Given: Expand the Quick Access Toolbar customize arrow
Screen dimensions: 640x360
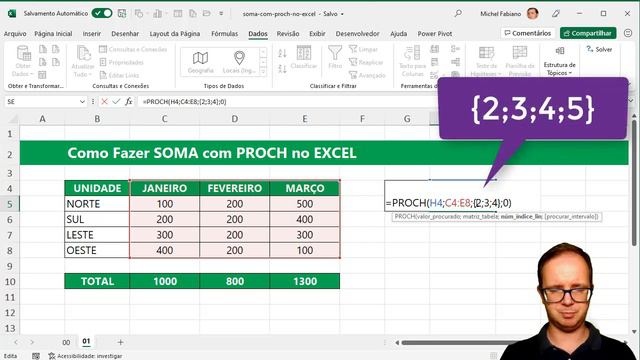Looking at the screenshot, I should (x=221, y=13).
